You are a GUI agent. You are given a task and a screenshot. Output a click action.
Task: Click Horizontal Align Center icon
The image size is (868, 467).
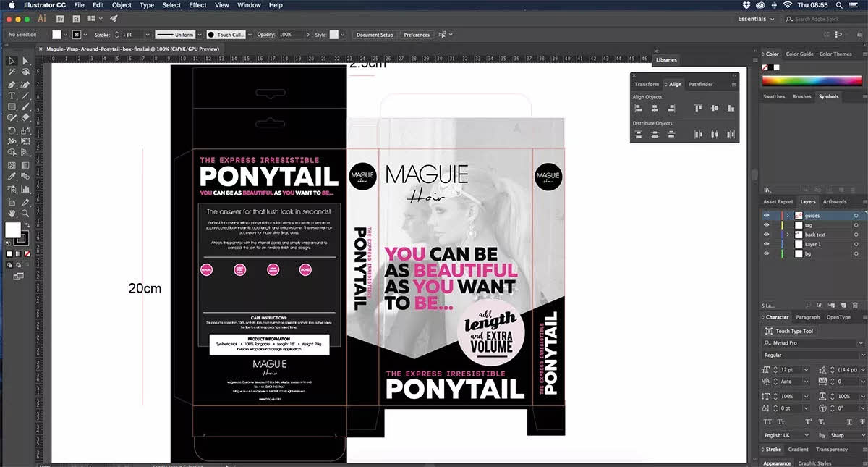(655, 108)
